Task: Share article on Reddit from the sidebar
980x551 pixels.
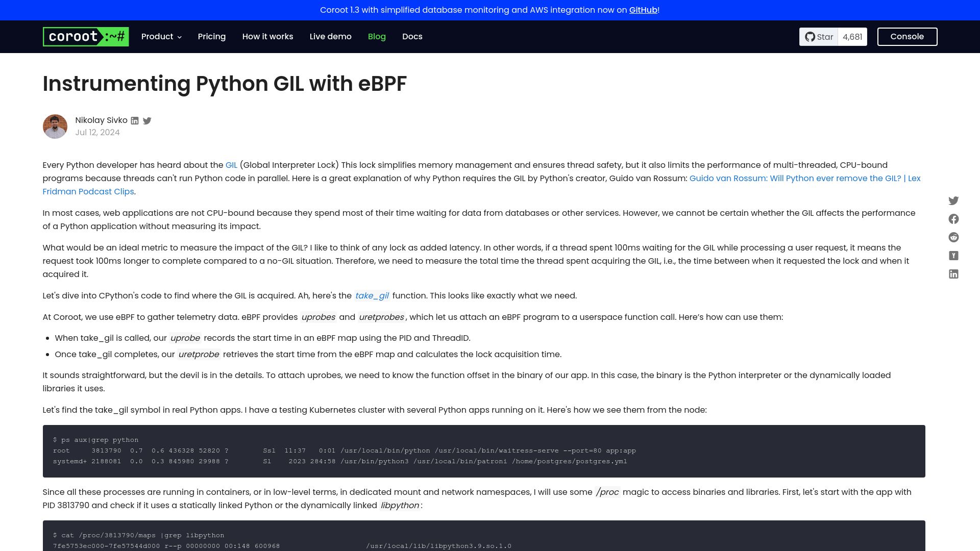Action: coord(953,237)
